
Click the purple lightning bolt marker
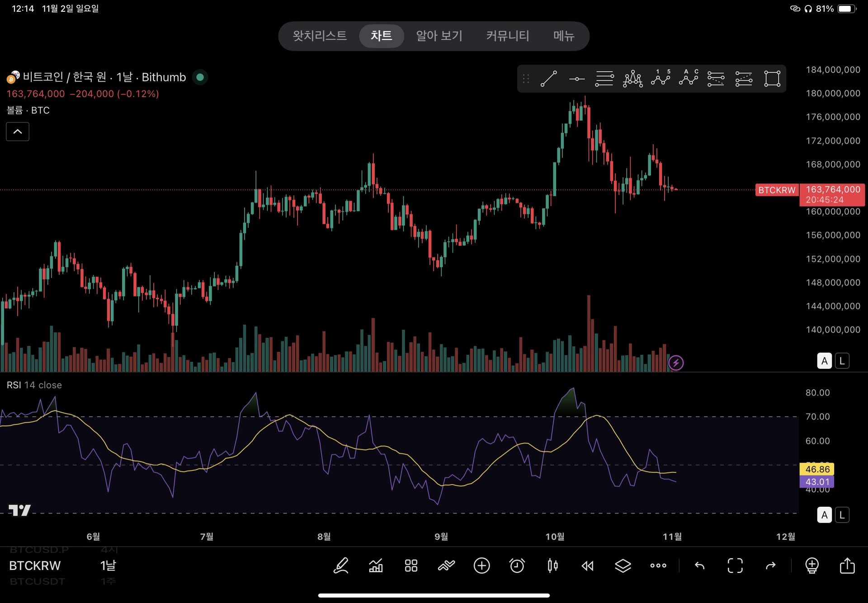[675, 363]
